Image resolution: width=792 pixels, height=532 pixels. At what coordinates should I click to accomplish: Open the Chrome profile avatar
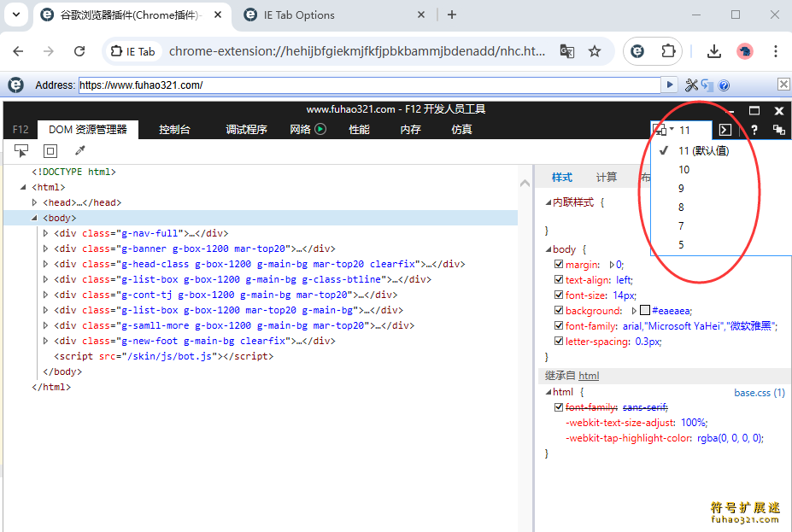[744, 51]
